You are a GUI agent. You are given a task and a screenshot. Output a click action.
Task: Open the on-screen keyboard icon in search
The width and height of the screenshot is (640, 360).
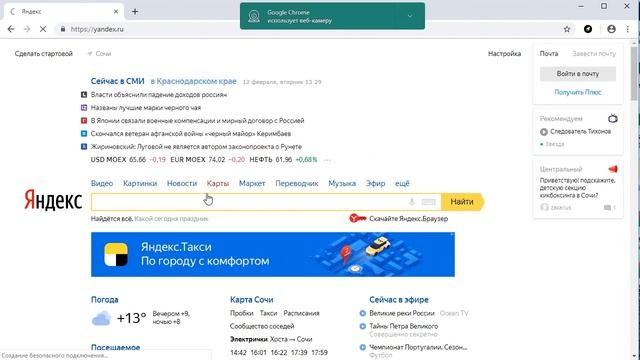tap(428, 202)
